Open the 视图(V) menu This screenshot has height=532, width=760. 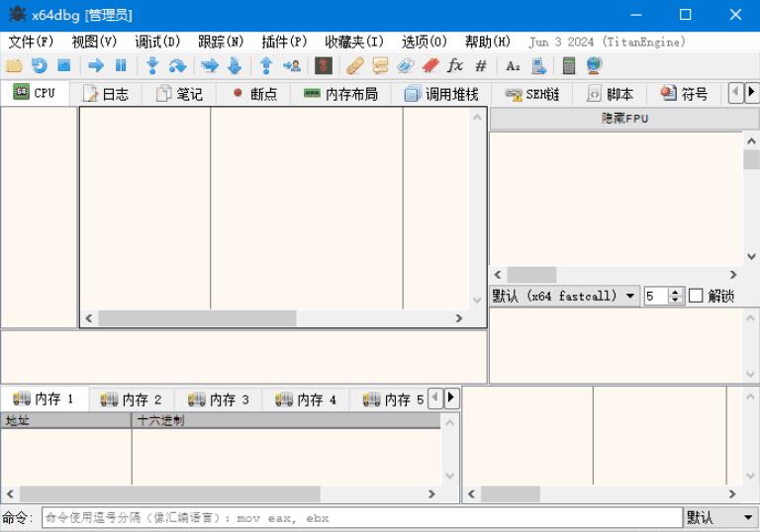coord(94,43)
